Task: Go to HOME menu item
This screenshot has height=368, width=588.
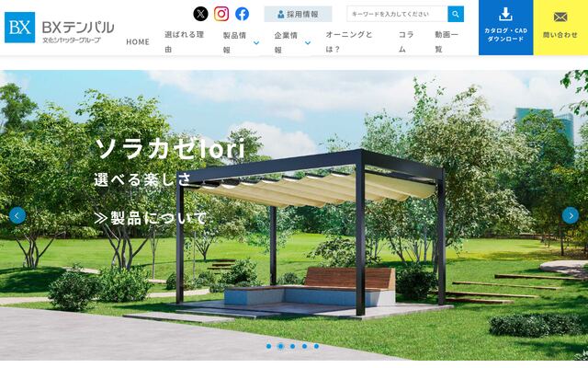Action: coord(138,42)
